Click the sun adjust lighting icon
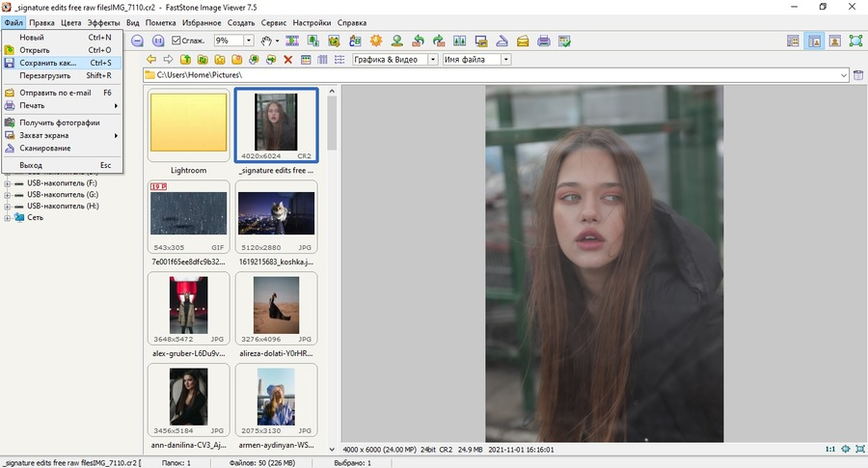868x468 pixels. [376, 41]
